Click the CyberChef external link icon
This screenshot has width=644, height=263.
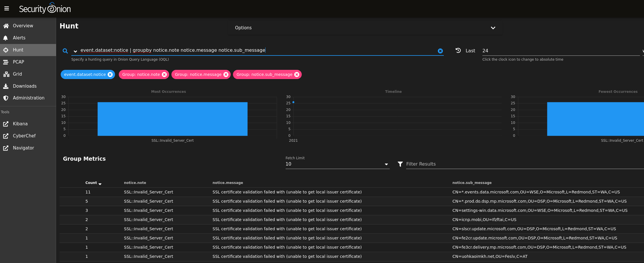(6, 136)
